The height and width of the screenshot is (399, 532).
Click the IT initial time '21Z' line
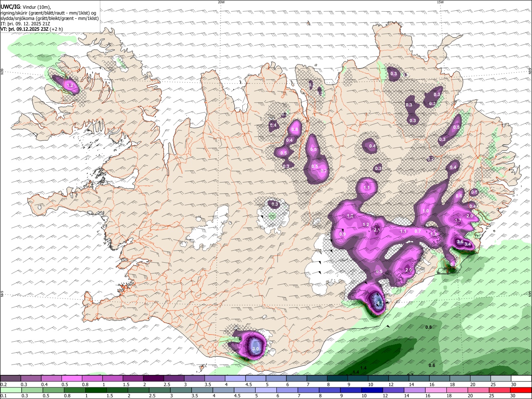point(25,24)
